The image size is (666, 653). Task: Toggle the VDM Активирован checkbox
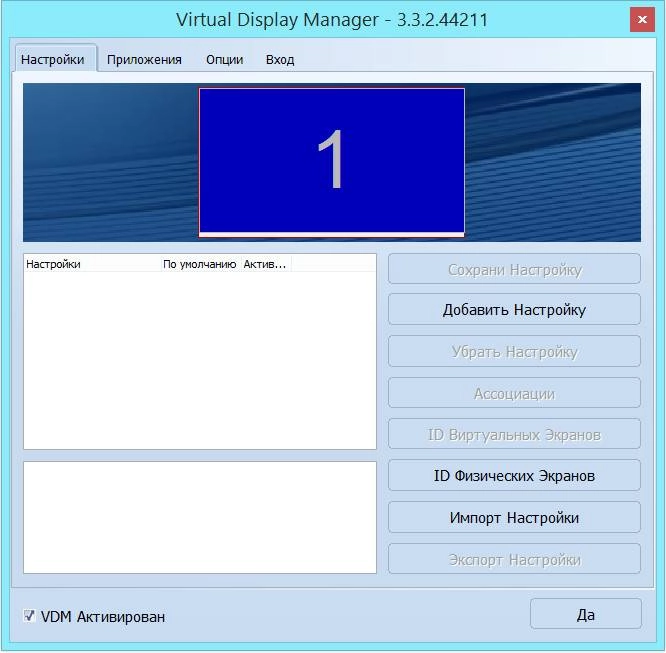(x=29, y=616)
